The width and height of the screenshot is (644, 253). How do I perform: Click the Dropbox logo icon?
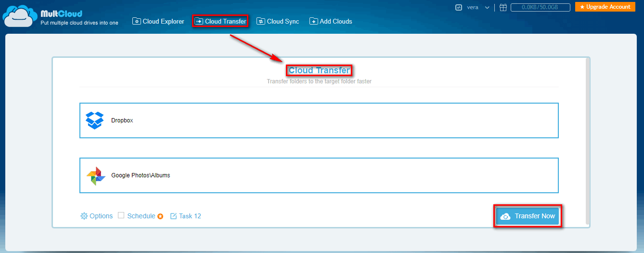[x=95, y=120]
